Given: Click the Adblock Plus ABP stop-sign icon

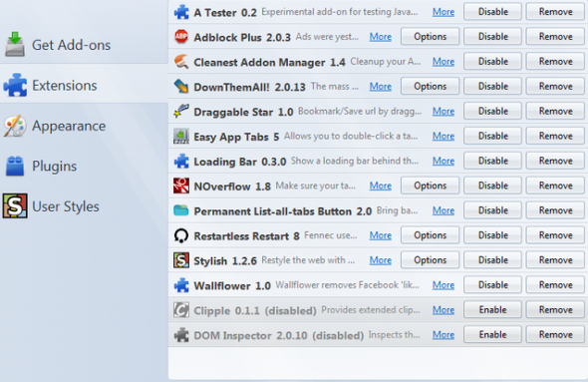Looking at the screenshot, I should pyautogui.click(x=181, y=37).
